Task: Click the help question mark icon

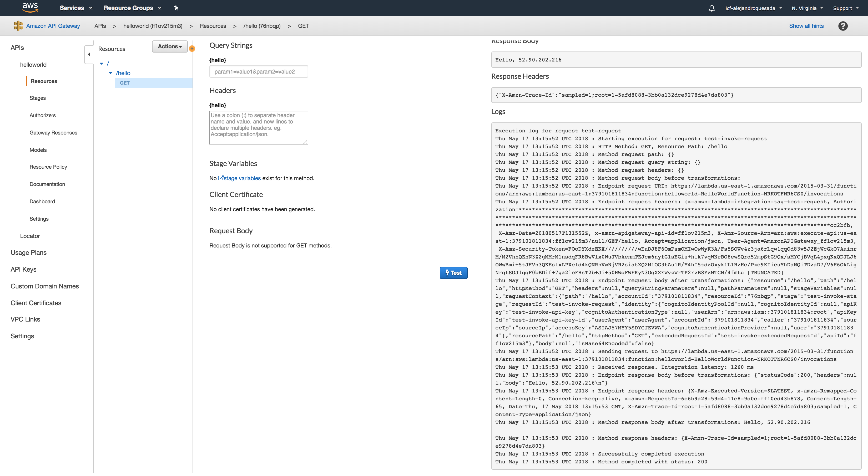Action: [x=843, y=26]
